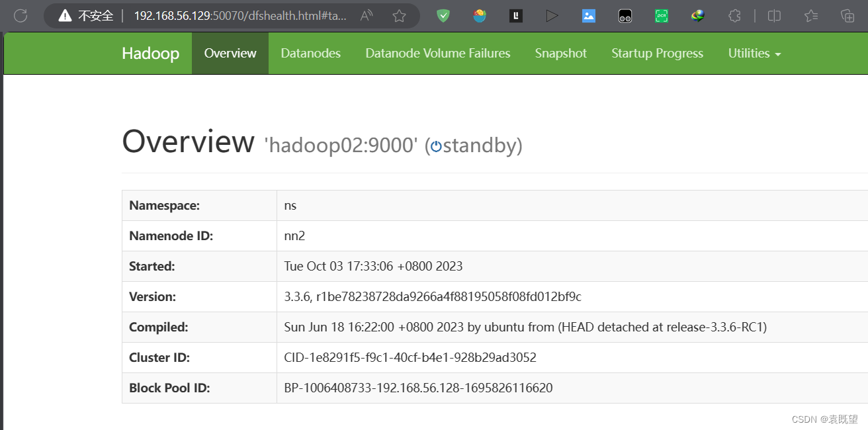
Task: Click the 'Version:' label cell
Action: coord(199,297)
